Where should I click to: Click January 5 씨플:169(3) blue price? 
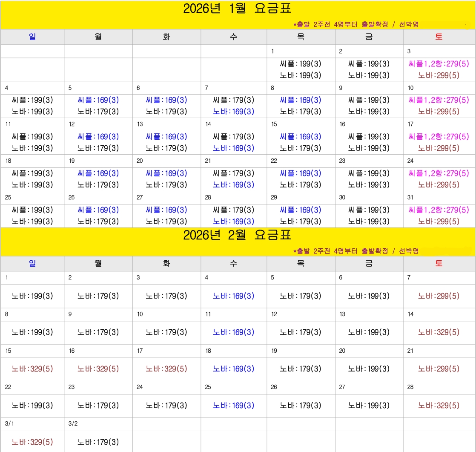point(98,100)
